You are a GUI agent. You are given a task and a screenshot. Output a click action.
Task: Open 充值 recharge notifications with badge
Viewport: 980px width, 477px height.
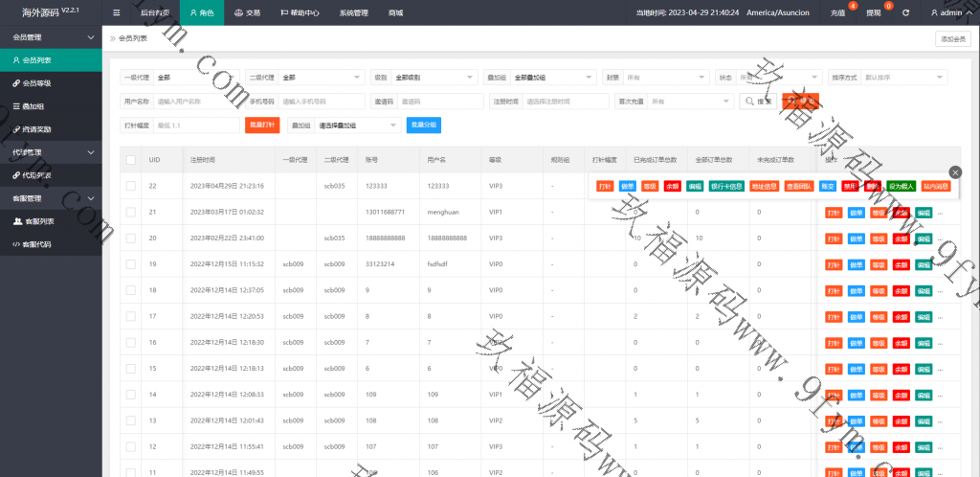[x=839, y=12]
